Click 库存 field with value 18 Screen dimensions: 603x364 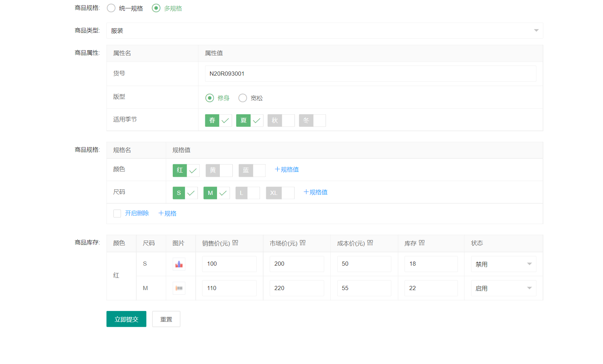coord(431,264)
